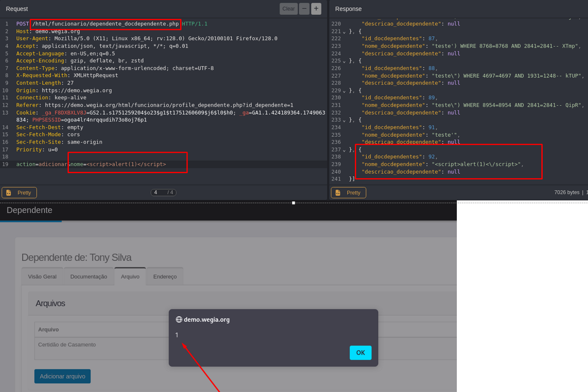
Task: Open the Documentação tab
Action: pyautogui.click(x=89, y=277)
